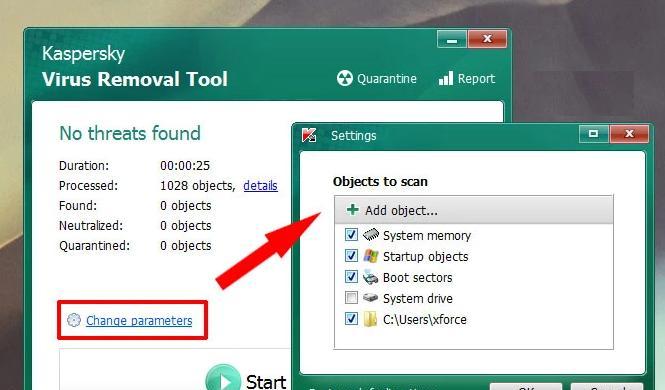Click the Change parameters link
The width and height of the screenshot is (665, 390).
[x=139, y=320]
